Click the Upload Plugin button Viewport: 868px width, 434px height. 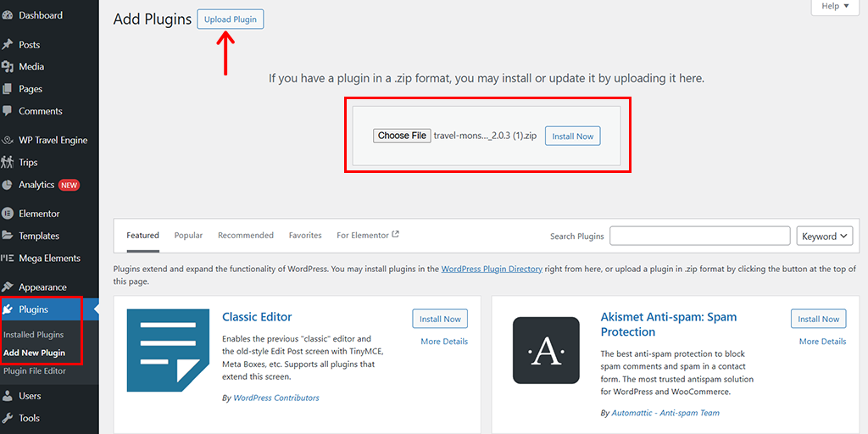tap(231, 19)
